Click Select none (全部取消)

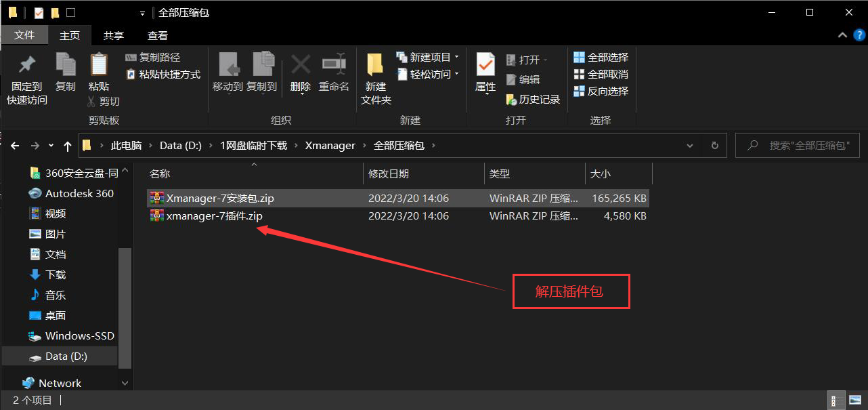pyautogui.click(x=601, y=75)
